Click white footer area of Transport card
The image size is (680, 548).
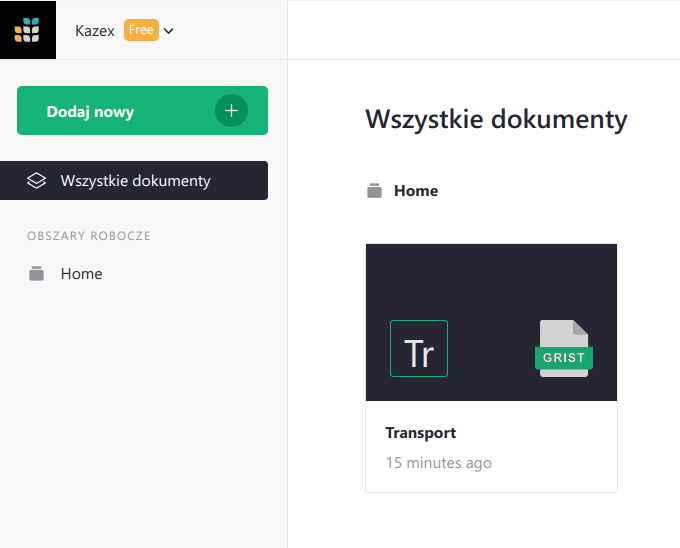(491, 446)
